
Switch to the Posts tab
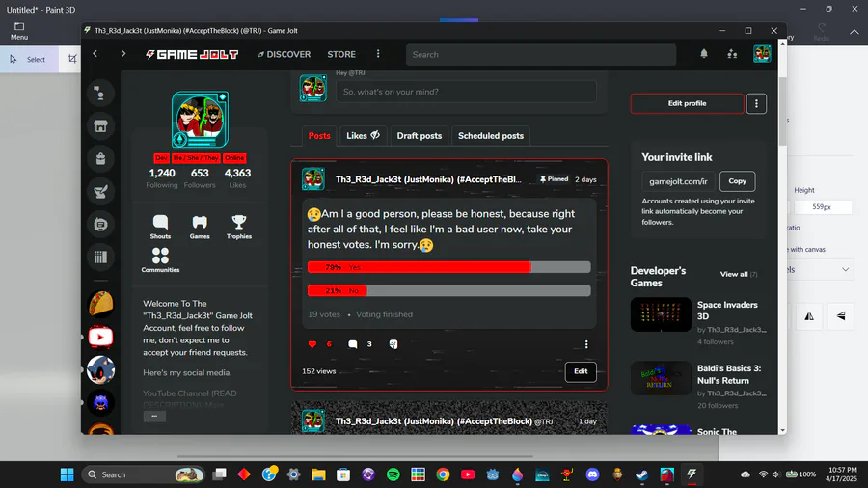click(x=319, y=136)
